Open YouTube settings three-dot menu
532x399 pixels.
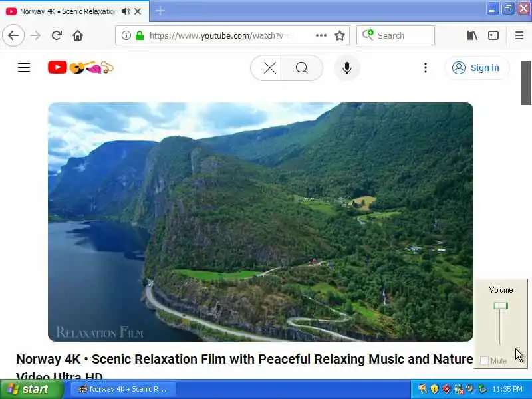pyautogui.click(x=426, y=68)
